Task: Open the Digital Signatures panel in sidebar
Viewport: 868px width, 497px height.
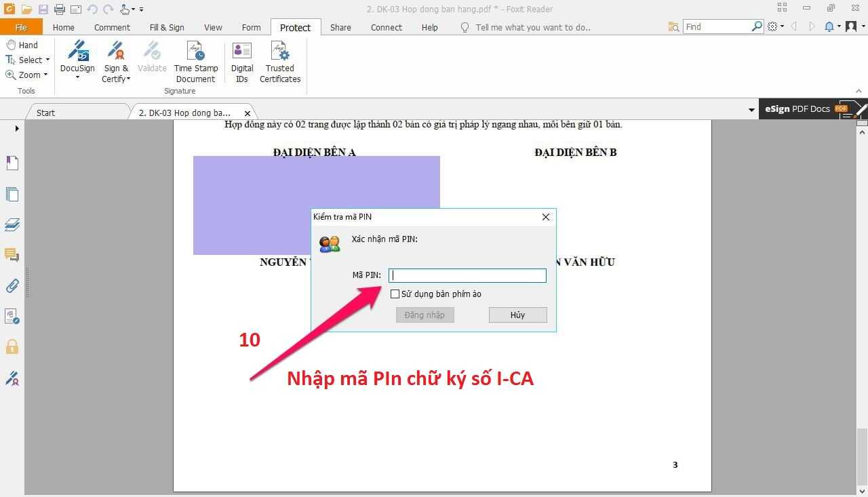Action: [12, 378]
